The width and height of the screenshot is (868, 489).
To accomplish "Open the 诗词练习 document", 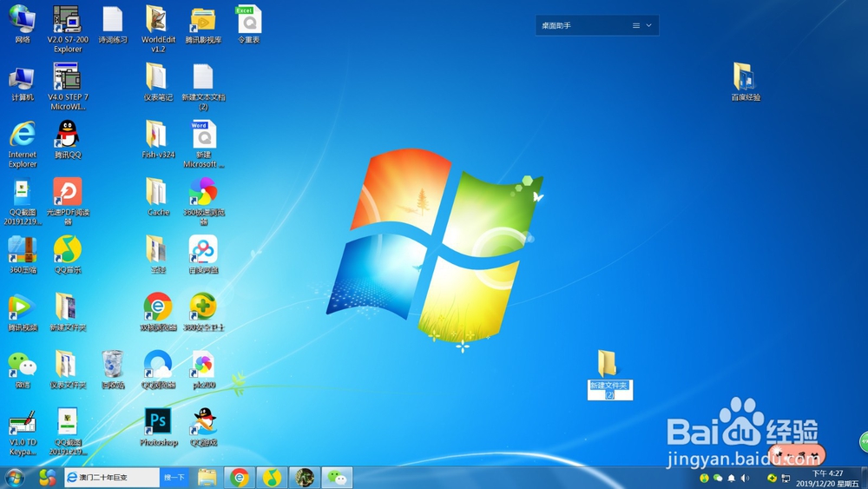I will point(113,23).
